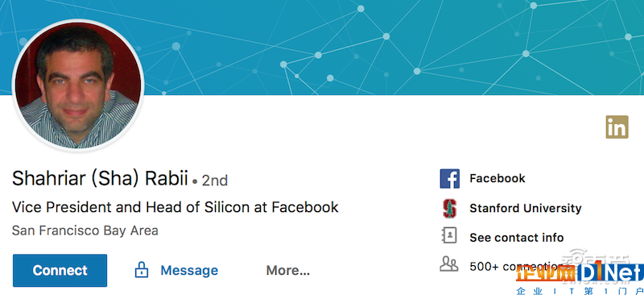
Task: Select See contact info link
Action: [516, 238]
